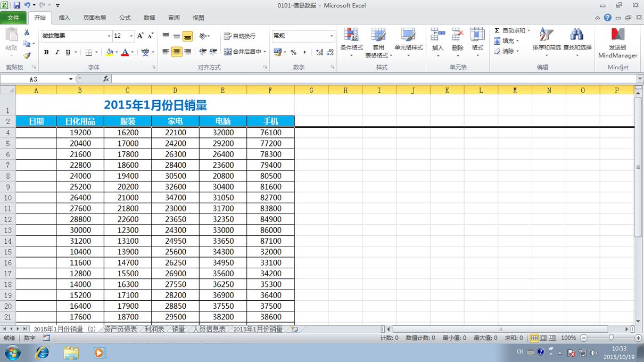Open Format as Table (套用表格格式)

pyautogui.click(x=378, y=42)
